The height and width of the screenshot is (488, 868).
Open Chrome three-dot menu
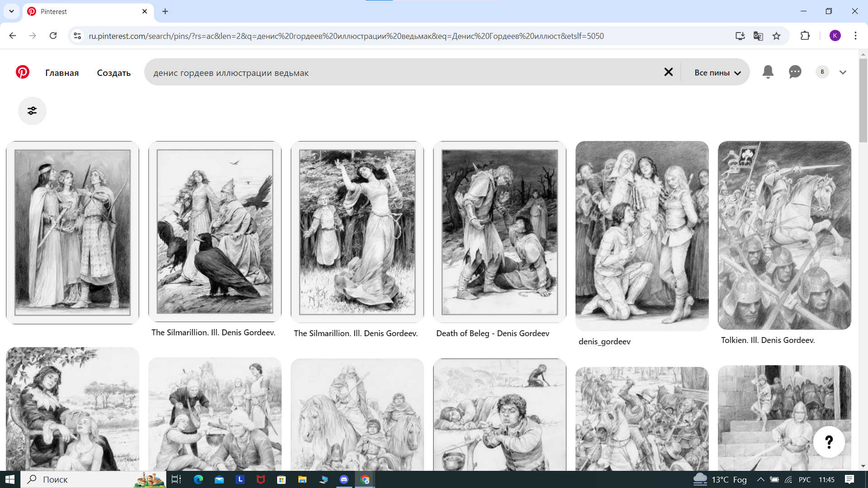click(x=855, y=36)
